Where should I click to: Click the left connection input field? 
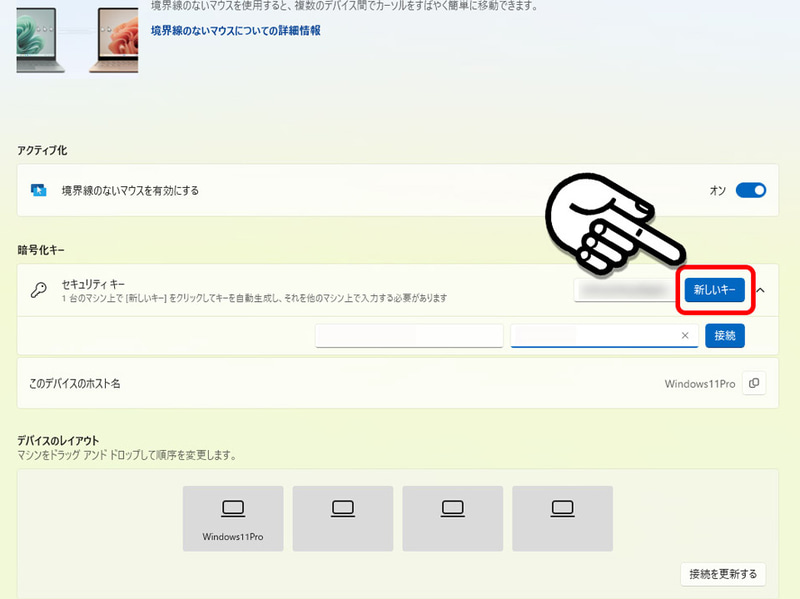pyautogui.click(x=409, y=335)
